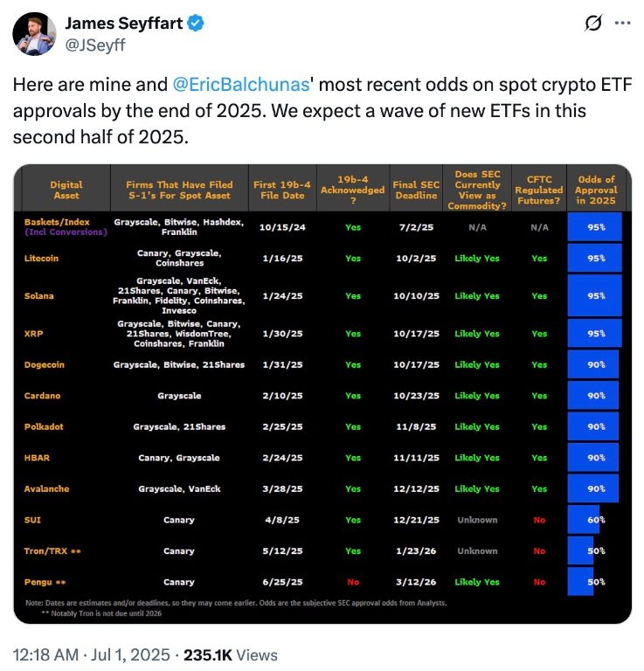Click the Solana 95% blue odds bar

pyautogui.click(x=594, y=295)
